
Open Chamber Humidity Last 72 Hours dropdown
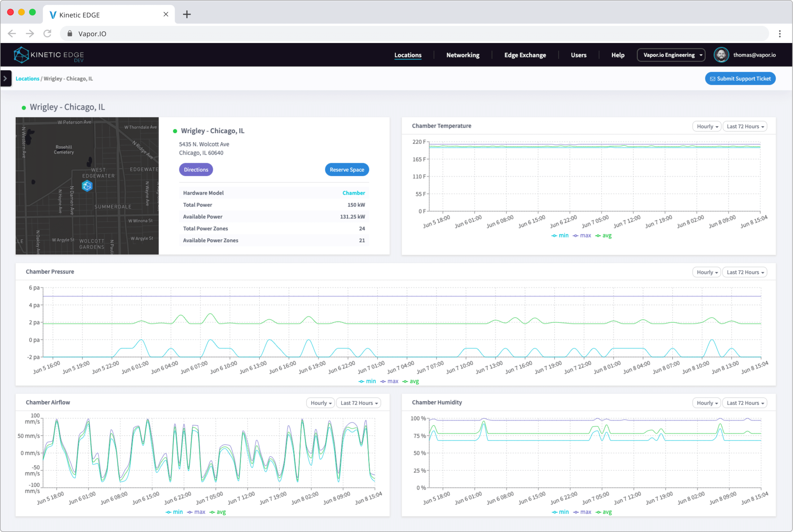pos(744,403)
